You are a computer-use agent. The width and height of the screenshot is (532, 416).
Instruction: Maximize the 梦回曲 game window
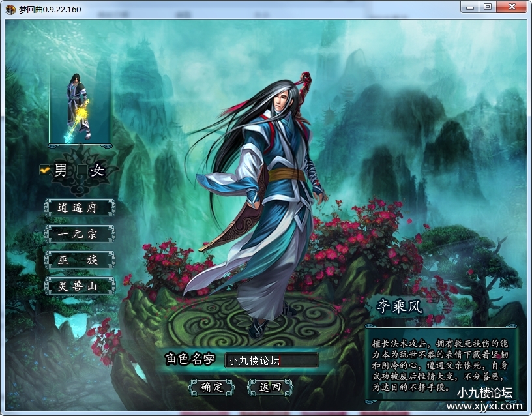(488, 7)
